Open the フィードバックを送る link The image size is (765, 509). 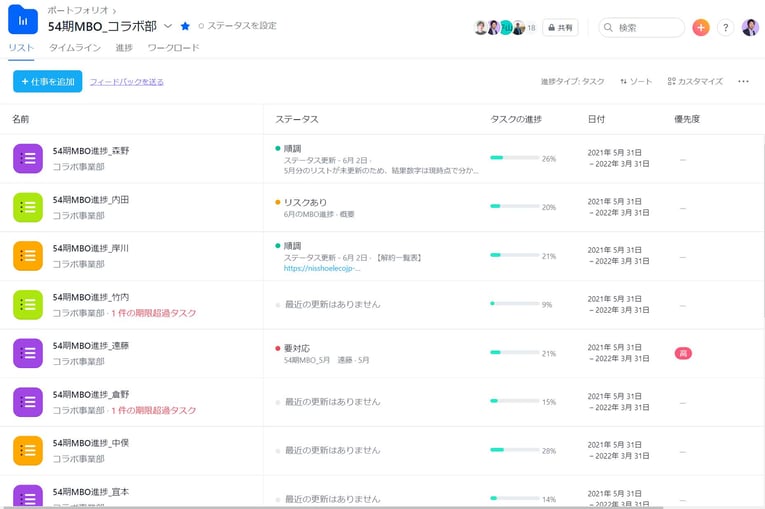click(126, 82)
